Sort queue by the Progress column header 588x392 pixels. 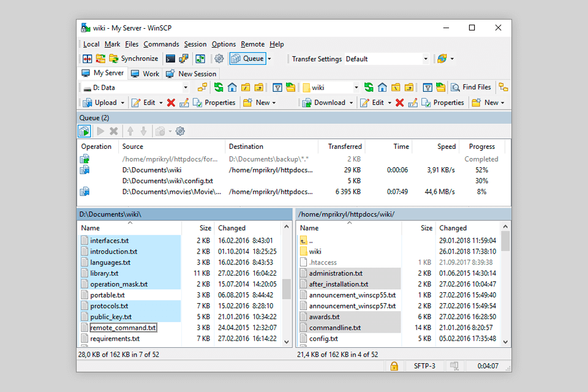tap(481, 146)
